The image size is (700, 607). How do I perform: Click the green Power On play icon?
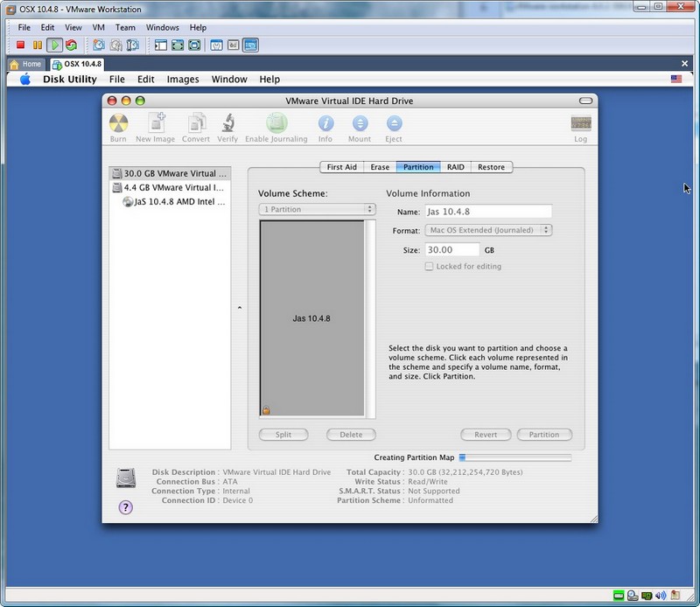click(54, 45)
